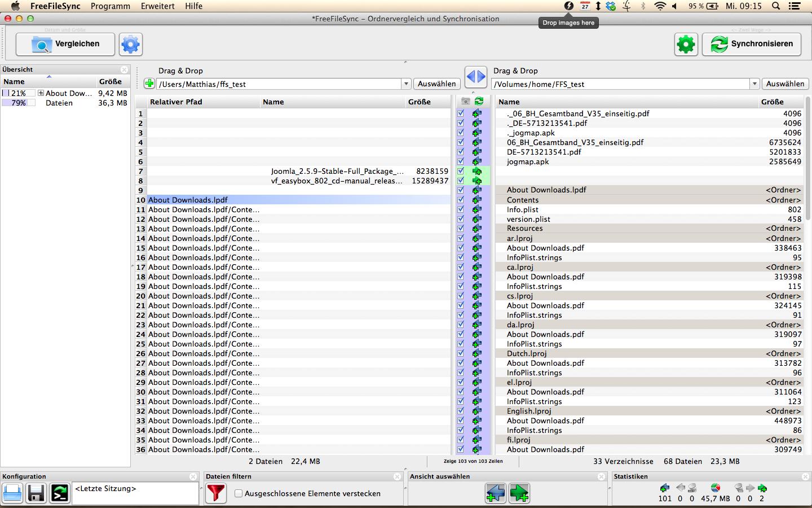
Task: Uncheck row 10 include checkbox
Action: [x=461, y=200]
